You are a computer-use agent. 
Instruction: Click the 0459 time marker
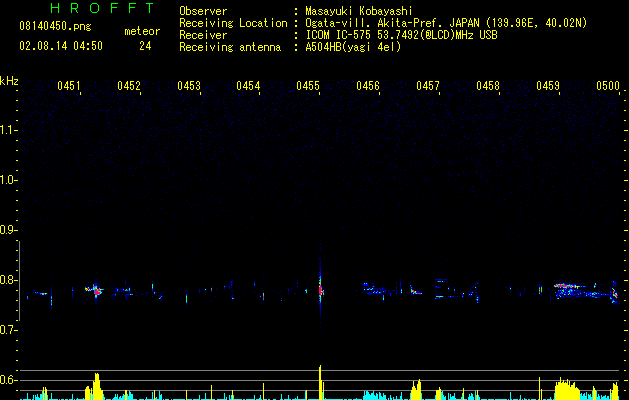[x=548, y=86]
